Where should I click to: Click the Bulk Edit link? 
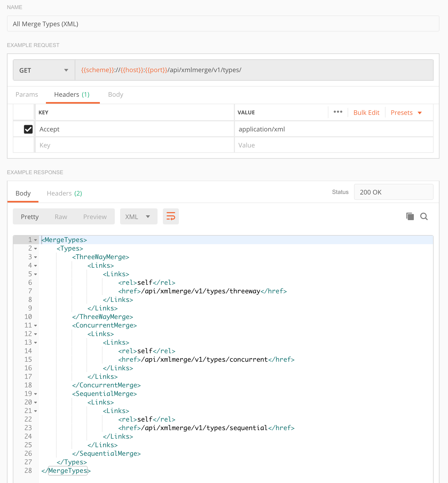pos(366,113)
